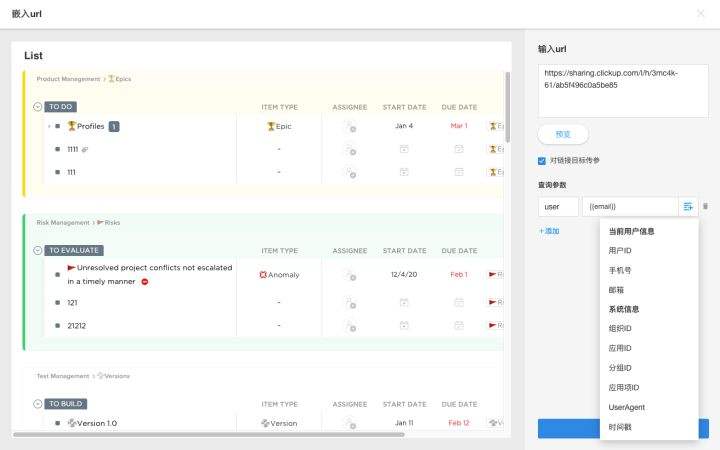Choose UserAgent in the dropdown list

(x=626, y=407)
